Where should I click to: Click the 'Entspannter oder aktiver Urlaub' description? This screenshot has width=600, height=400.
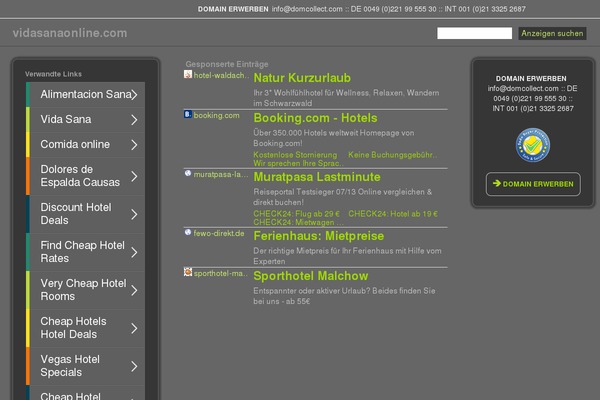pyautogui.click(x=344, y=296)
